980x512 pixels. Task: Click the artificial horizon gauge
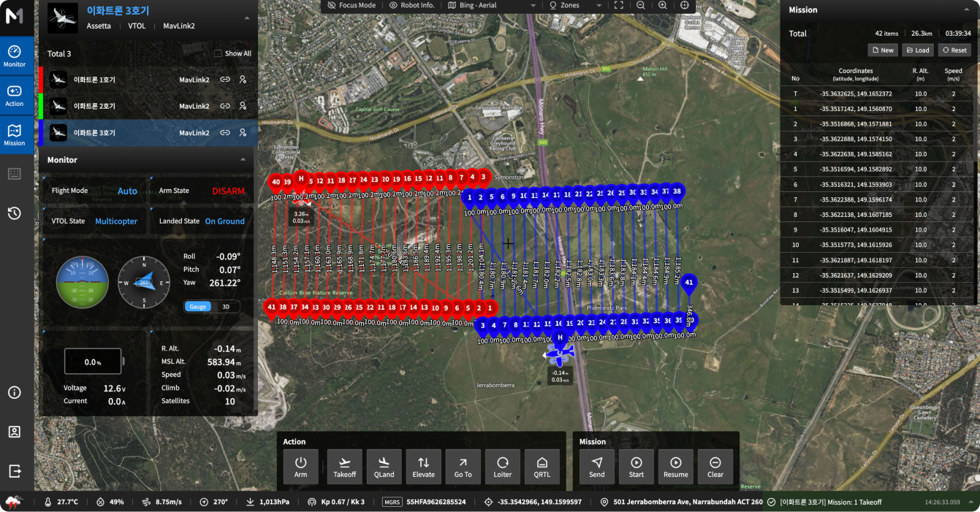tap(83, 282)
